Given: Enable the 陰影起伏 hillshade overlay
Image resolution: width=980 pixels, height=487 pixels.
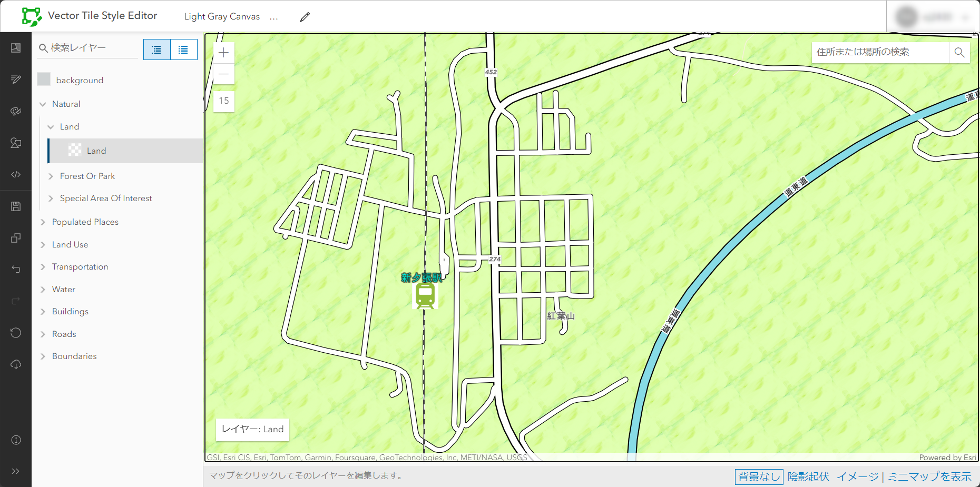Looking at the screenshot, I should [808, 476].
